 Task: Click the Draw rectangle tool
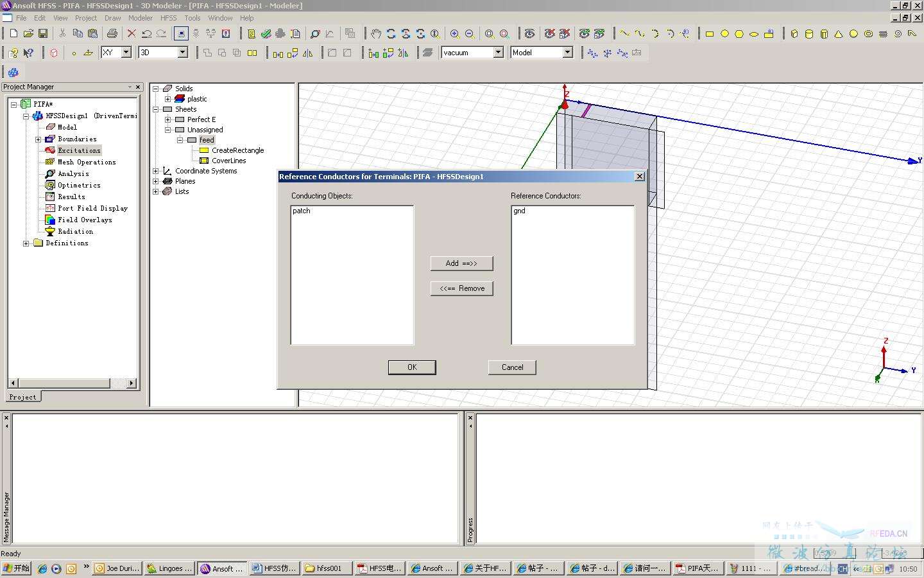[x=710, y=33]
